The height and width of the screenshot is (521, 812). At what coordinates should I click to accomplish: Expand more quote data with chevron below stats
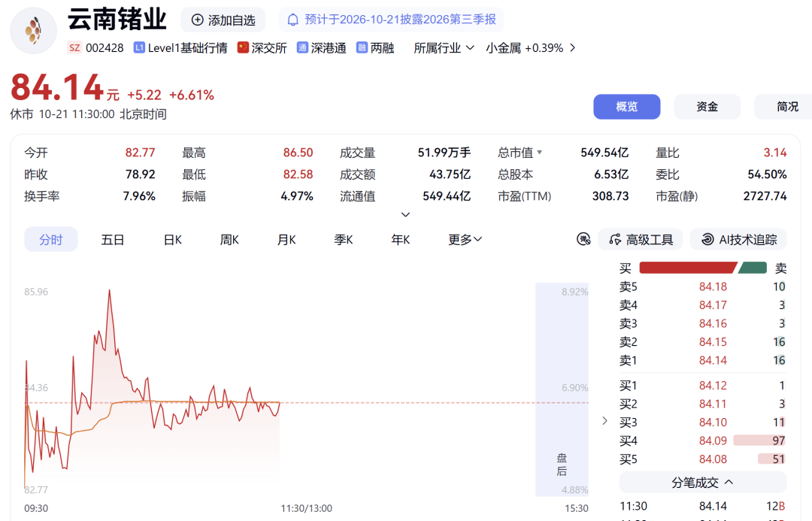pyautogui.click(x=405, y=214)
